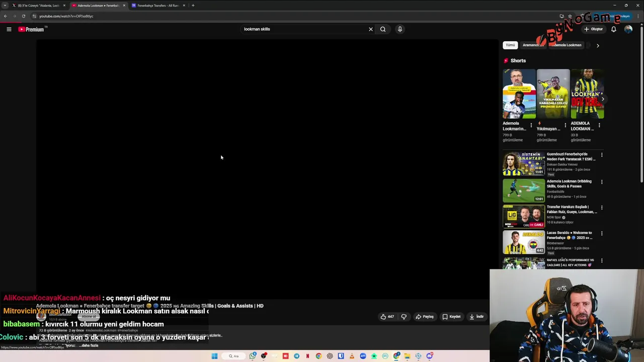Image resolution: width=644 pixels, height=362 pixels.
Task: Open Discord from the taskbar
Action: pyautogui.click(x=429, y=356)
